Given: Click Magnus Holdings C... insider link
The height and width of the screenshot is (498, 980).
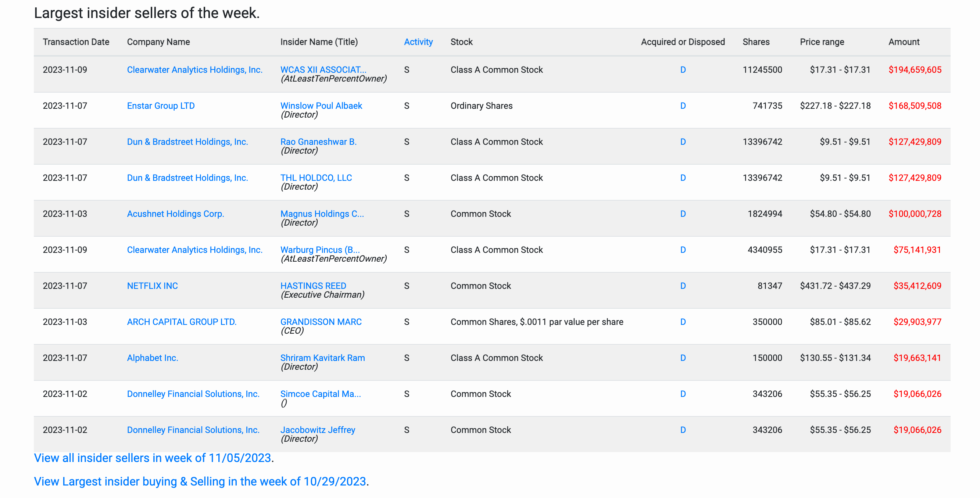Looking at the screenshot, I should [x=322, y=214].
